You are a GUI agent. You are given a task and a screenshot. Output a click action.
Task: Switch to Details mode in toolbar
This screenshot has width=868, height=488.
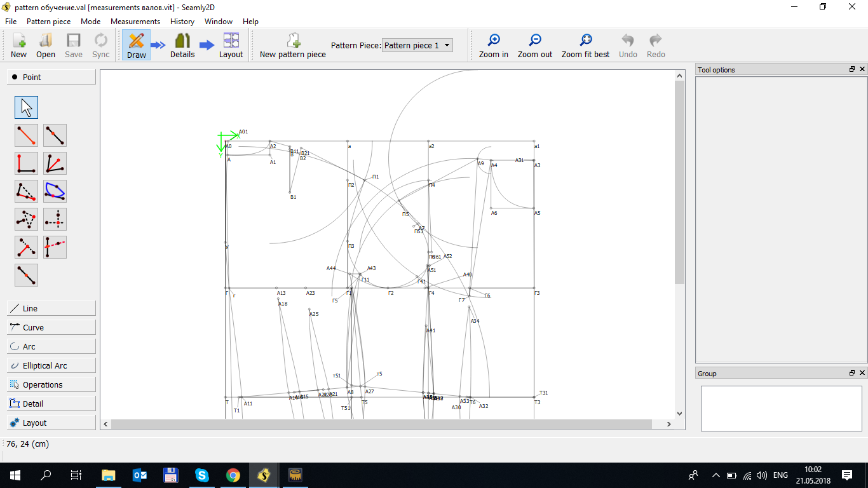182,45
